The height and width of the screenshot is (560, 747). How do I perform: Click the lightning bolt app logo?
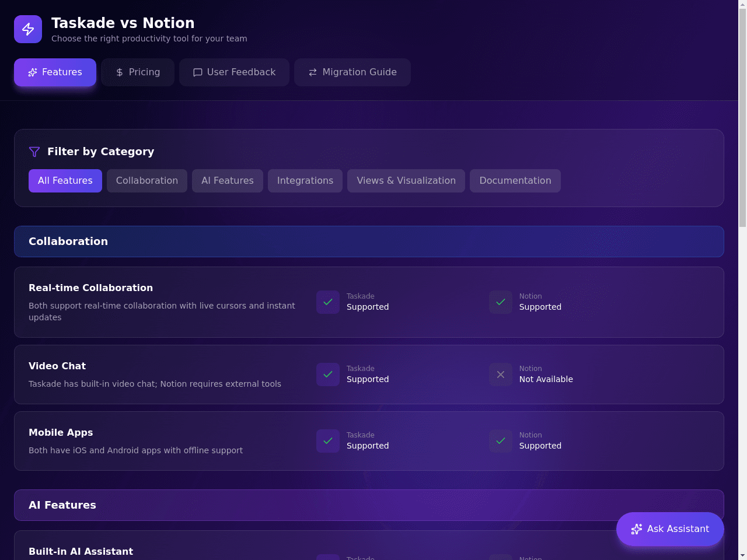28,29
